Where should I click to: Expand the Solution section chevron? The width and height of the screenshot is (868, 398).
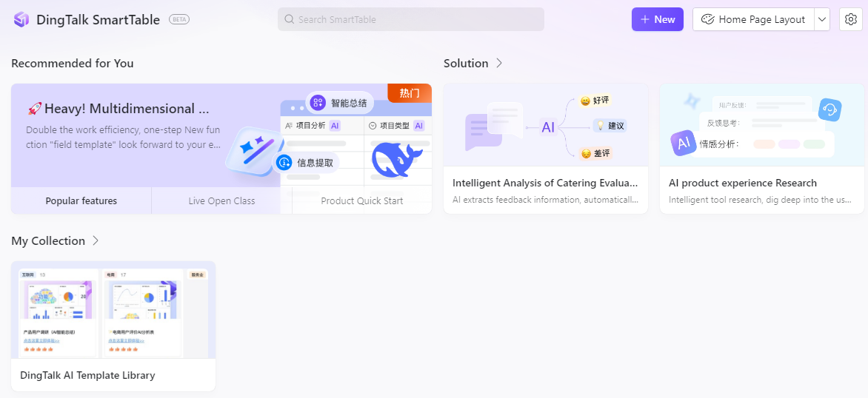(498, 63)
